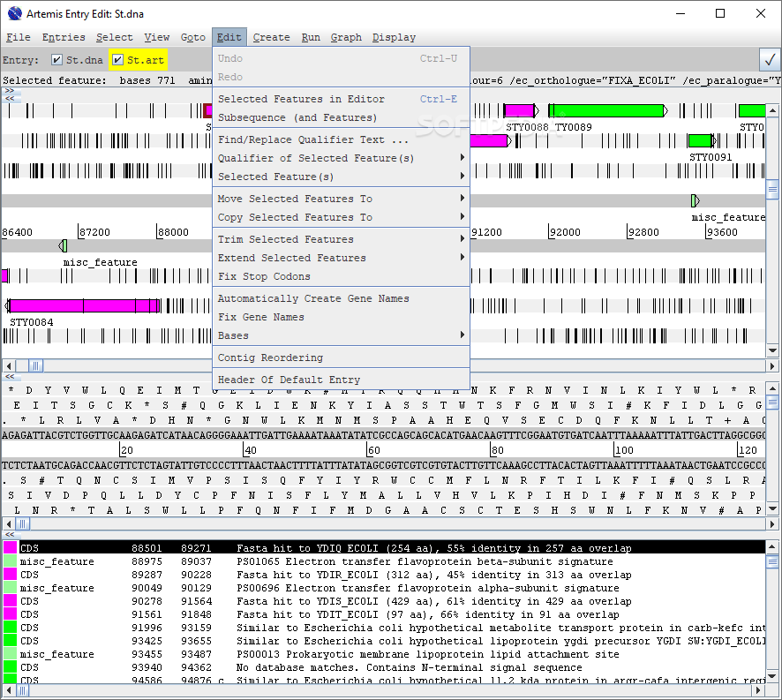Viewport: 782px width, 700px height.
Task: Click magenta swatch of CDS 89287 row
Action: [10, 575]
